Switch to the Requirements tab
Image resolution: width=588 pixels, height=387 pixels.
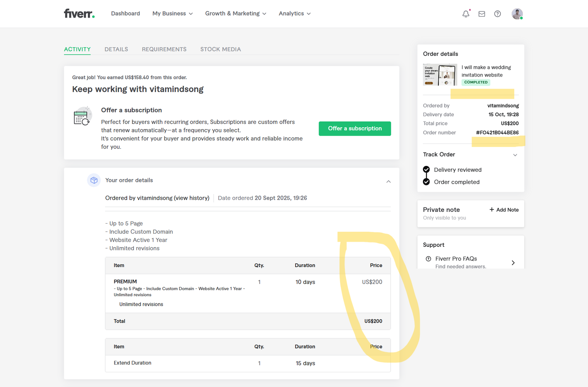pos(164,49)
